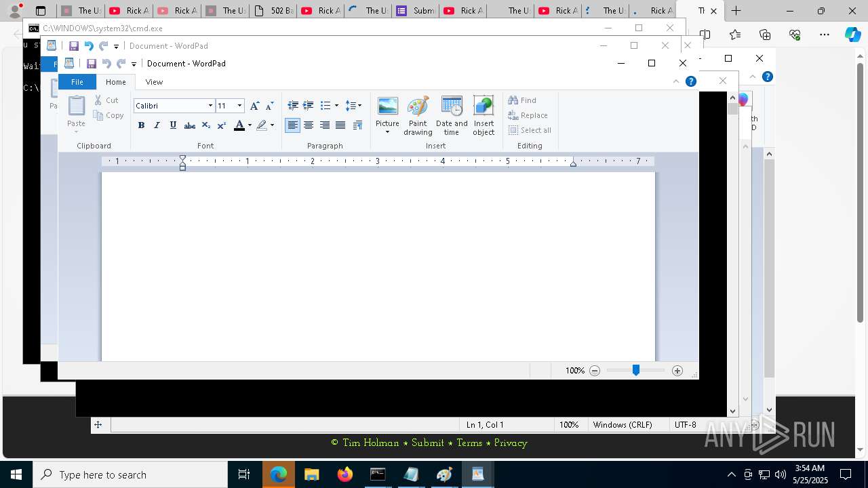Open the File menu tab
The image size is (868, 488).
pyautogui.click(x=77, y=82)
